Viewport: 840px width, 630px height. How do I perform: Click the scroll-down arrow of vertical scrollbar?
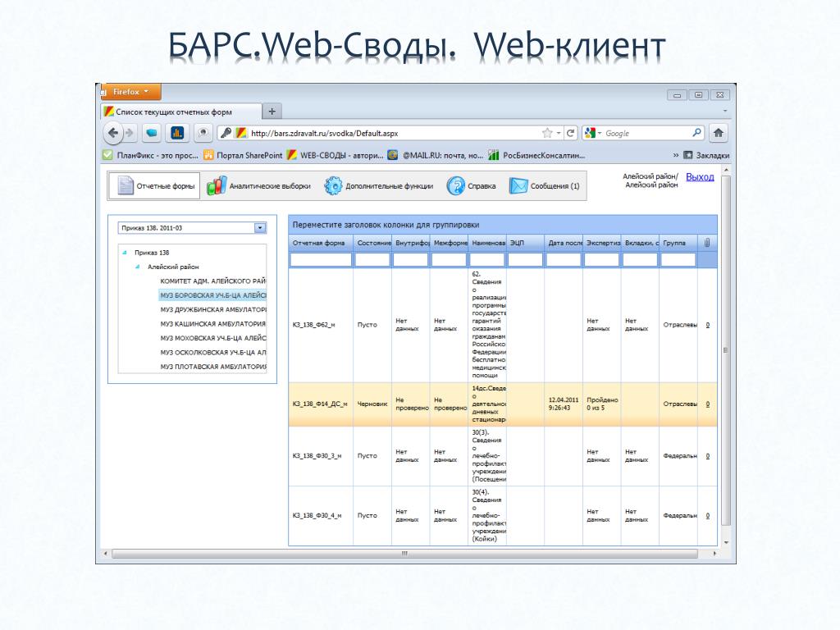tap(726, 542)
